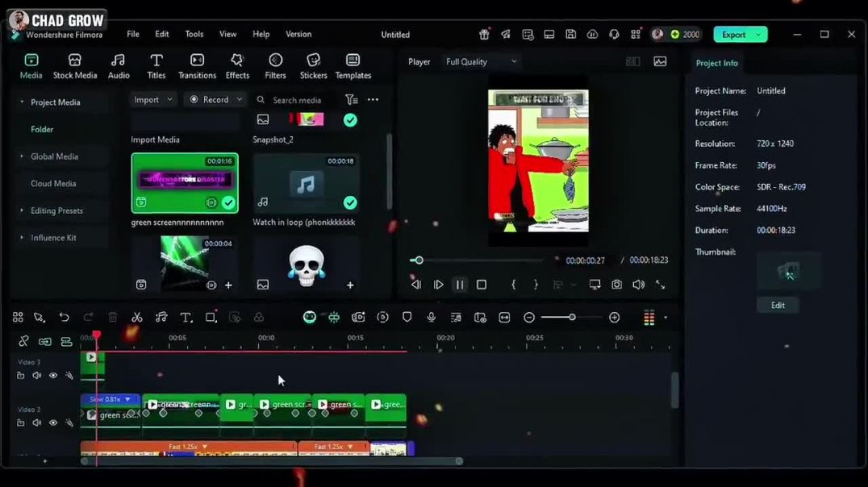The image size is (868, 487).
Task: Set mark in point bracket
Action: click(x=513, y=285)
